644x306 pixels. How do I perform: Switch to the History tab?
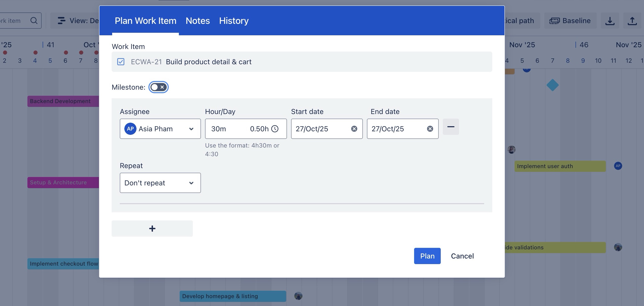coord(234,21)
